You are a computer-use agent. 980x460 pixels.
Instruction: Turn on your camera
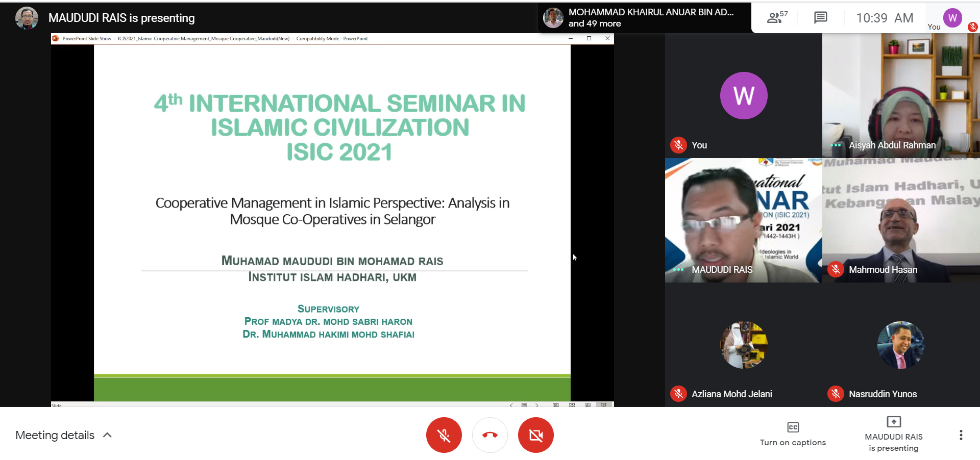click(x=535, y=435)
